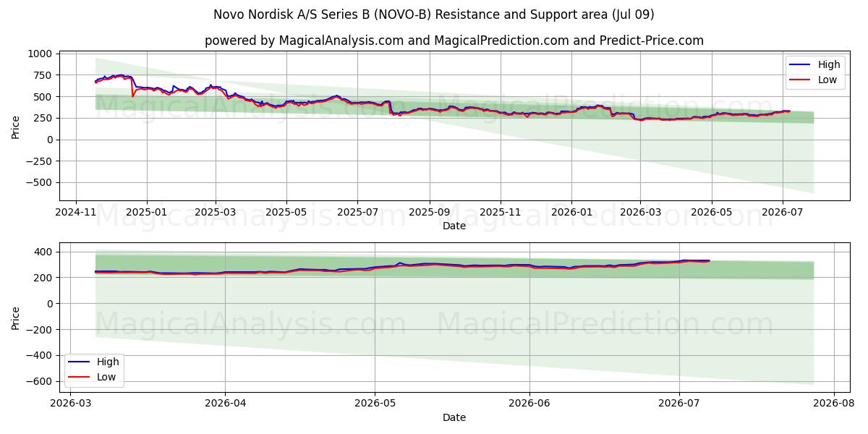The image size is (868, 434).
Task: Click the 750 tick on top y-axis
Action: click(43, 75)
